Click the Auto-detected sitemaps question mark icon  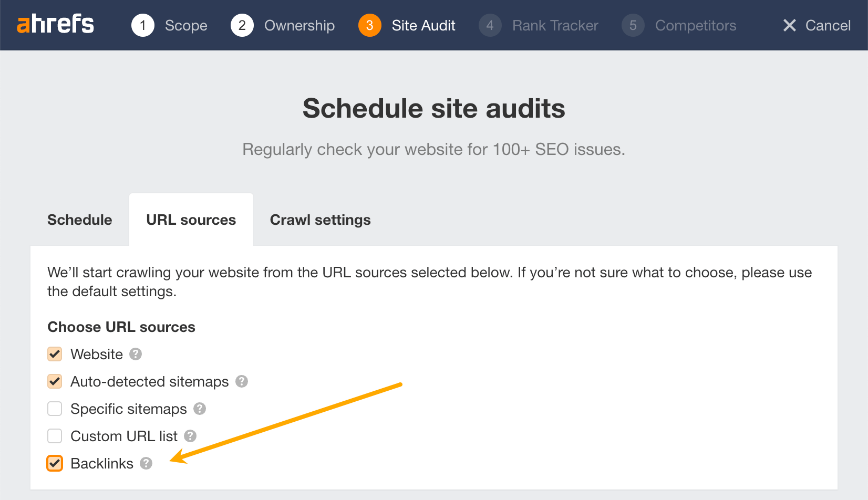point(242,381)
